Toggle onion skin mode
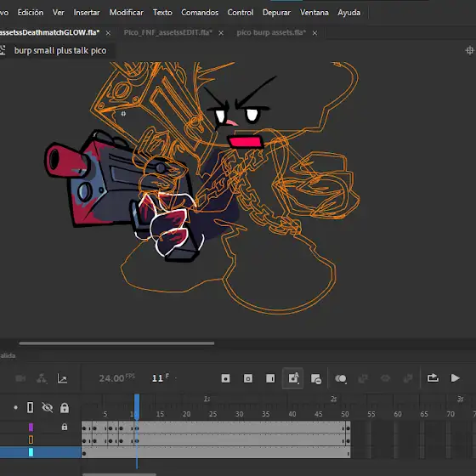476x476 pixels. (x=341, y=378)
